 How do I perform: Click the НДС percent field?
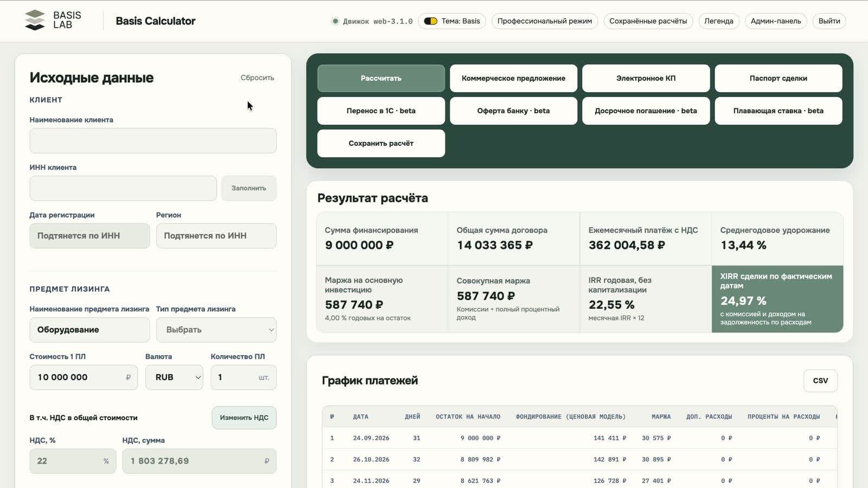pyautogui.click(x=73, y=461)
